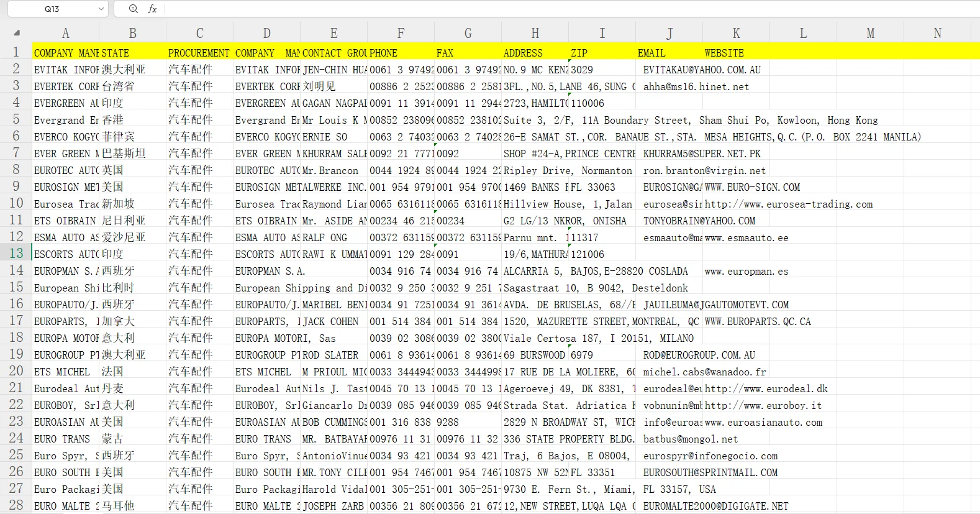Click the 法国 state cell

tap(132, 372)
